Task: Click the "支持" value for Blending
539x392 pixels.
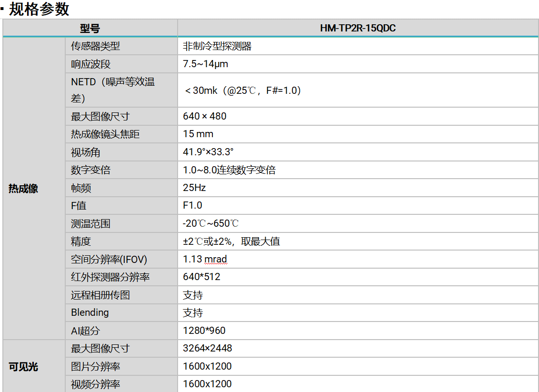Action: click(193, 313)
